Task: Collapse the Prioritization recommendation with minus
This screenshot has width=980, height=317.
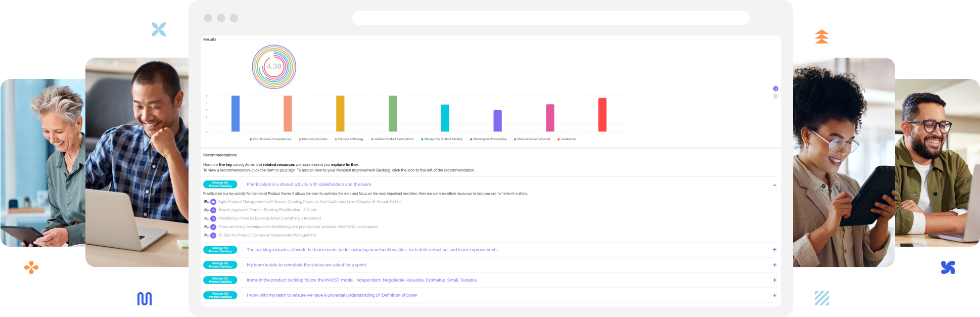Action: coord(774,185)
